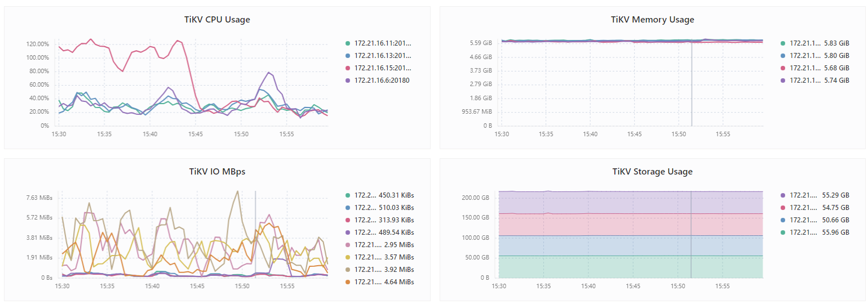
Task: Open the TiKV Memory Usage panel title menu
Action: tap(652, 20)
